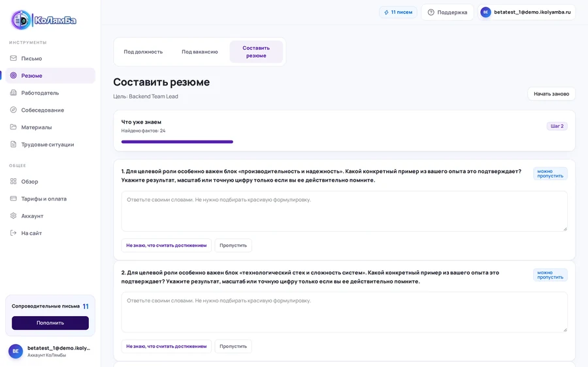Click Пропустить under question 1

coord(233,246)
